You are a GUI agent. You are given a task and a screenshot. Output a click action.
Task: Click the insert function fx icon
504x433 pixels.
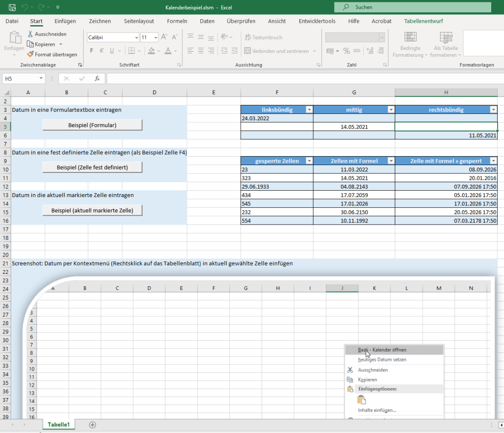(97, 78)
